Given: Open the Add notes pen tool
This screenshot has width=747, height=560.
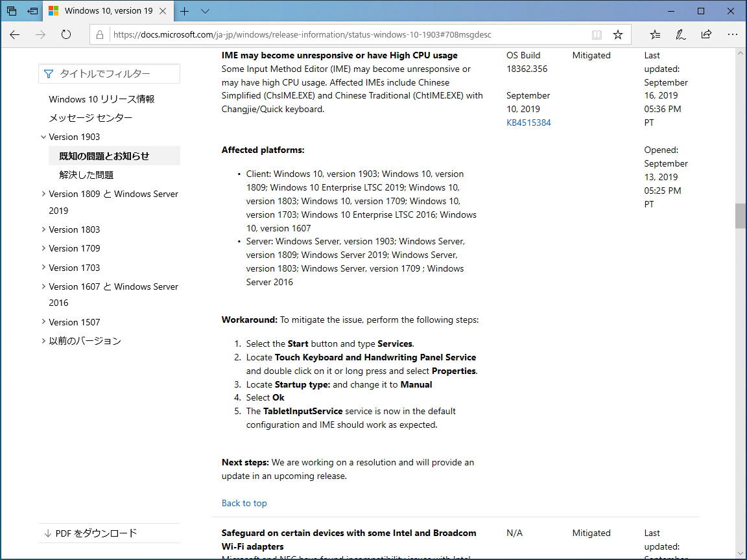Looking at the screenshot, I should point(681,34).
